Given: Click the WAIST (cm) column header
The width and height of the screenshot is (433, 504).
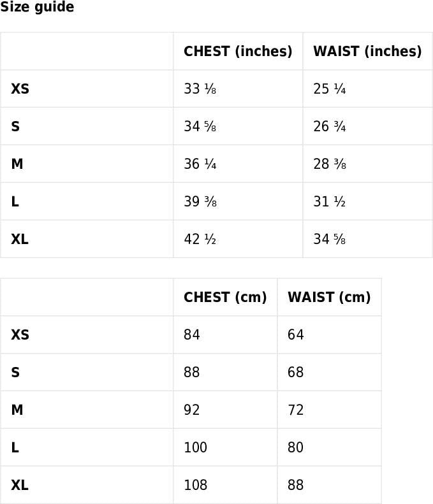Looking at the screenshot, I should tap(329, 298).
